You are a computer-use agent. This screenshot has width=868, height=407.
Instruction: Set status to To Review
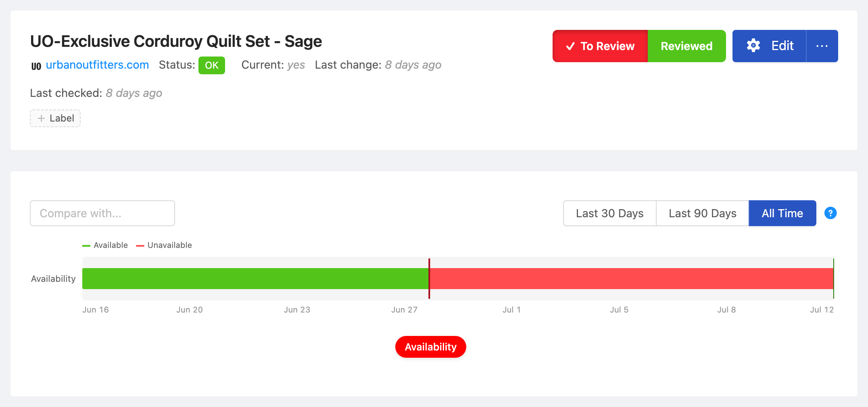pyautogui.click(x=600, y=46)
